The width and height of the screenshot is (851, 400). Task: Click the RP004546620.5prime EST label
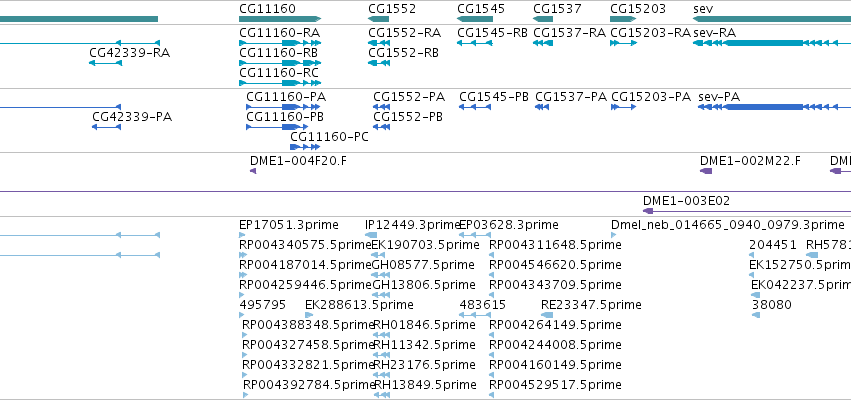555,265
